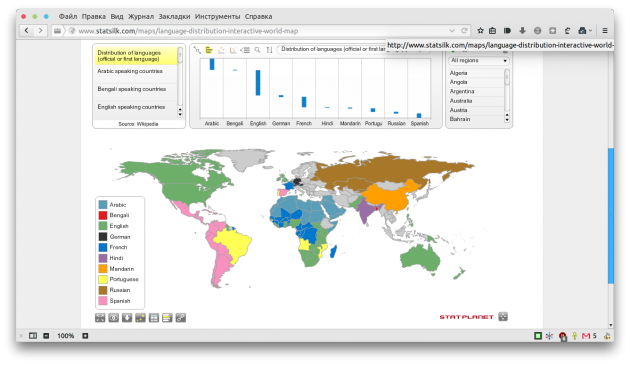Image resolution: width=630 pixels, height=365 pixels.
Task: Click the sort arrows icon in graph panel
Action: click(270, 50)
